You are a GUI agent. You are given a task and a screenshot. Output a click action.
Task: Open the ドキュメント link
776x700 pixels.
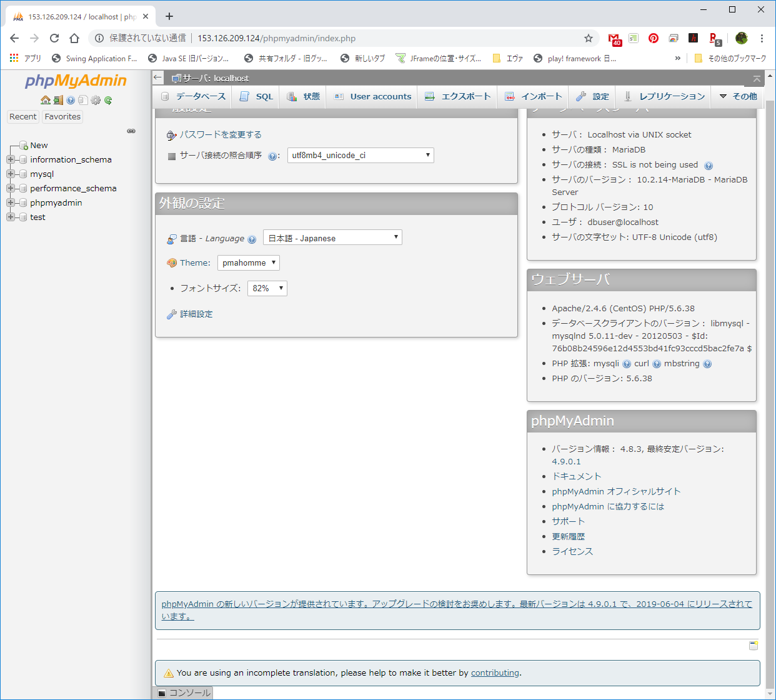click(x=576, y=476)
